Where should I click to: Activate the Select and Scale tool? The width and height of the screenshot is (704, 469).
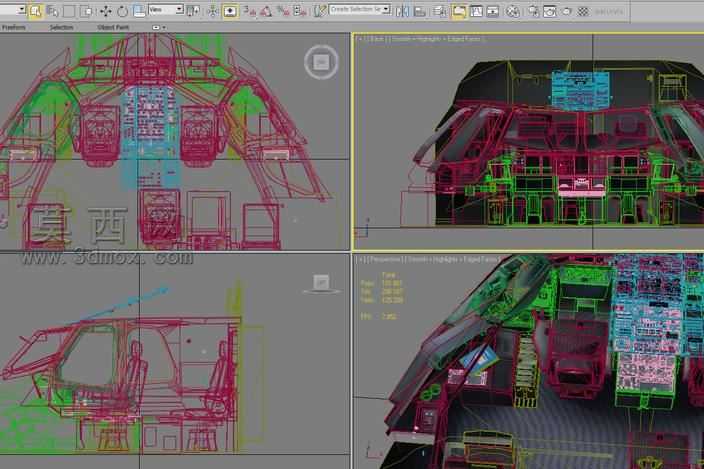tap(139, 11)
